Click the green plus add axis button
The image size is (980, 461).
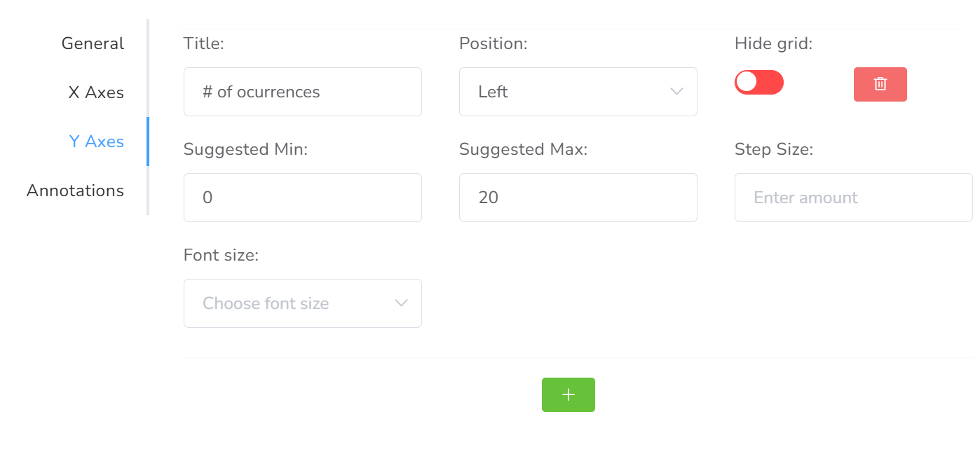point(568,395)
